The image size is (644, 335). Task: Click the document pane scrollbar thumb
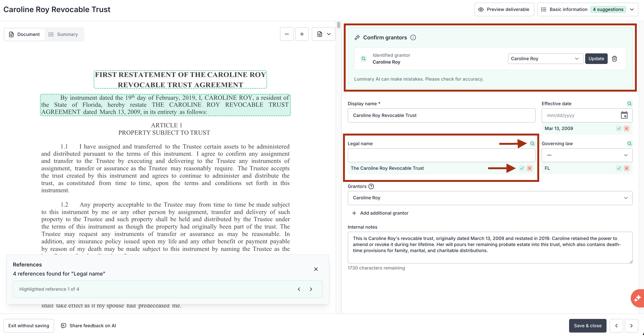click(x=338, y=25)
